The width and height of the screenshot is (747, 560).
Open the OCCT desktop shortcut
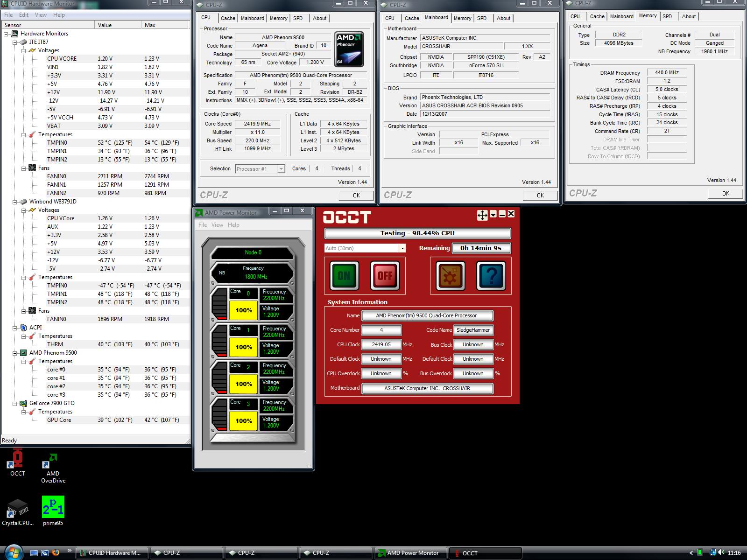[x=18, y=462]
